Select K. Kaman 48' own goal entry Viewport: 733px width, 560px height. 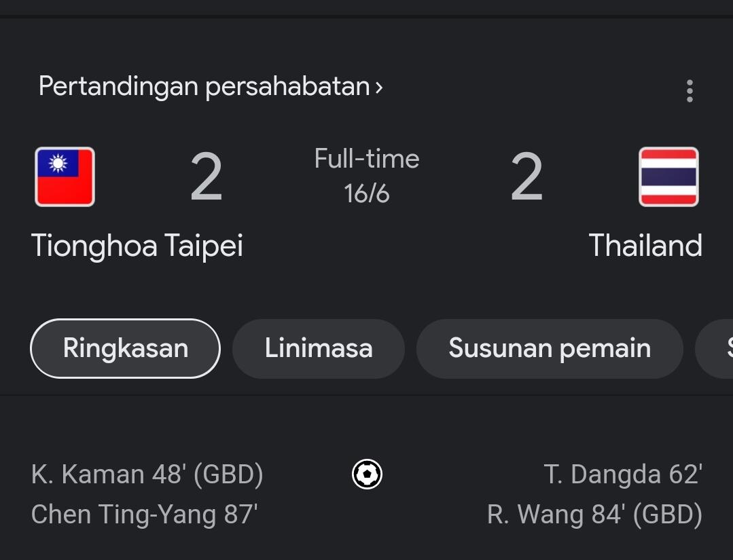(147, 474)
